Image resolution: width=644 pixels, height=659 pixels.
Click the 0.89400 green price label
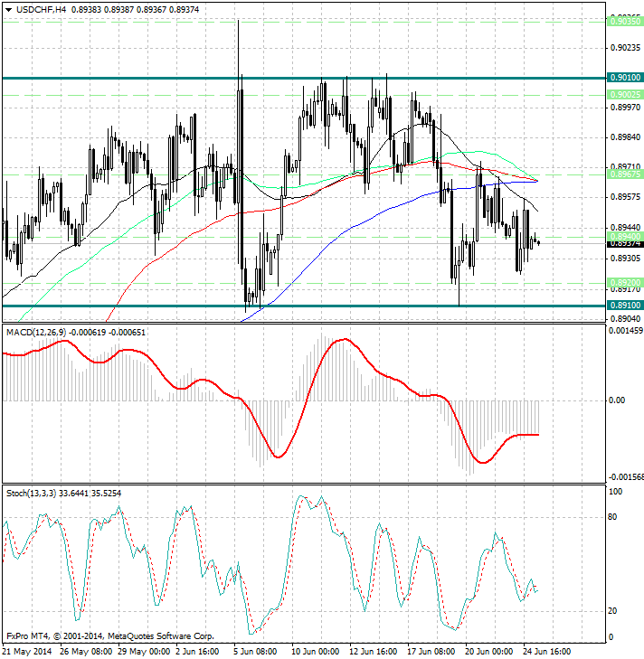[625, 237]
